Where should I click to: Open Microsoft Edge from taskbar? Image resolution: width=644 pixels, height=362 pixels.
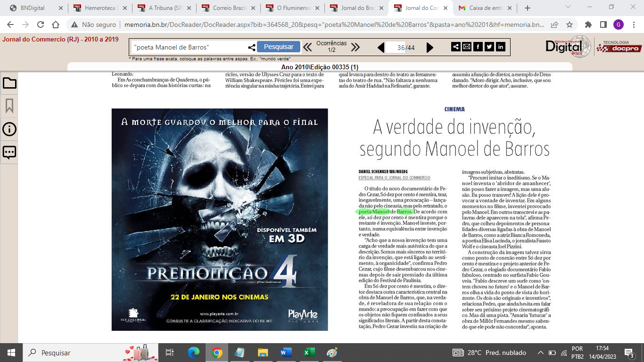(194, 353)
